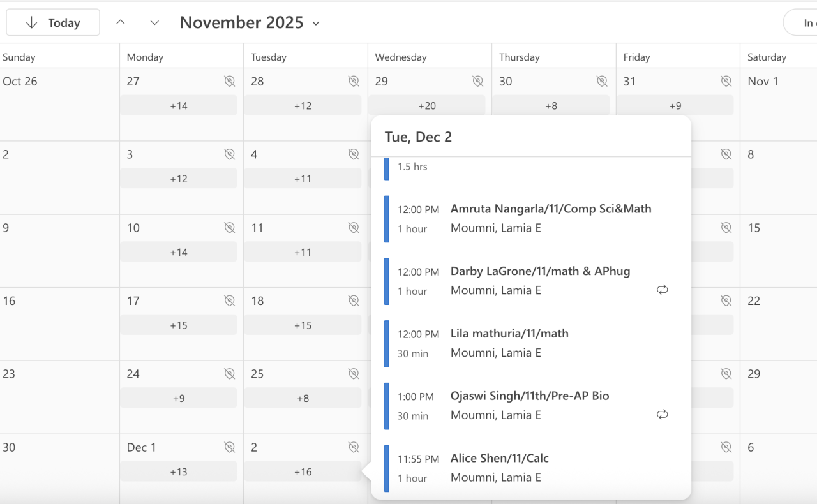The width and height of the screenshot is (817, 504).
Task: Expand the +16 events on December 2
Action: pyautogui.click(x=303, y=472)
